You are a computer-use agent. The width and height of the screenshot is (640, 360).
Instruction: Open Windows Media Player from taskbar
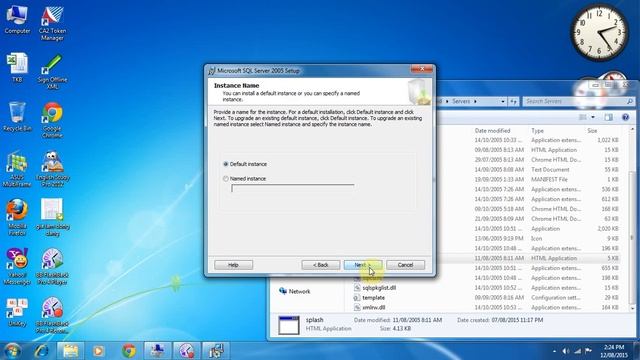tap(98, 351)
